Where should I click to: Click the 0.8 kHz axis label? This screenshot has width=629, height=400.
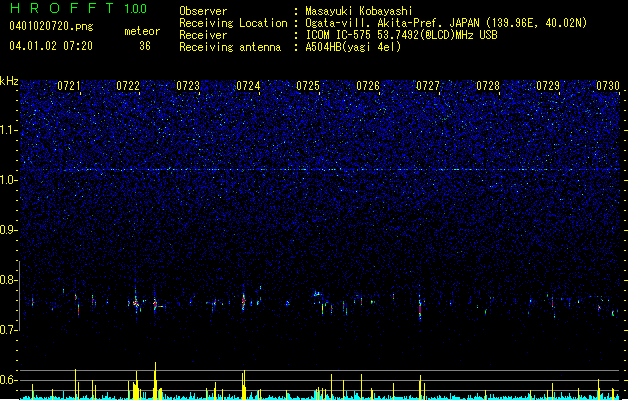coord(9,280)
